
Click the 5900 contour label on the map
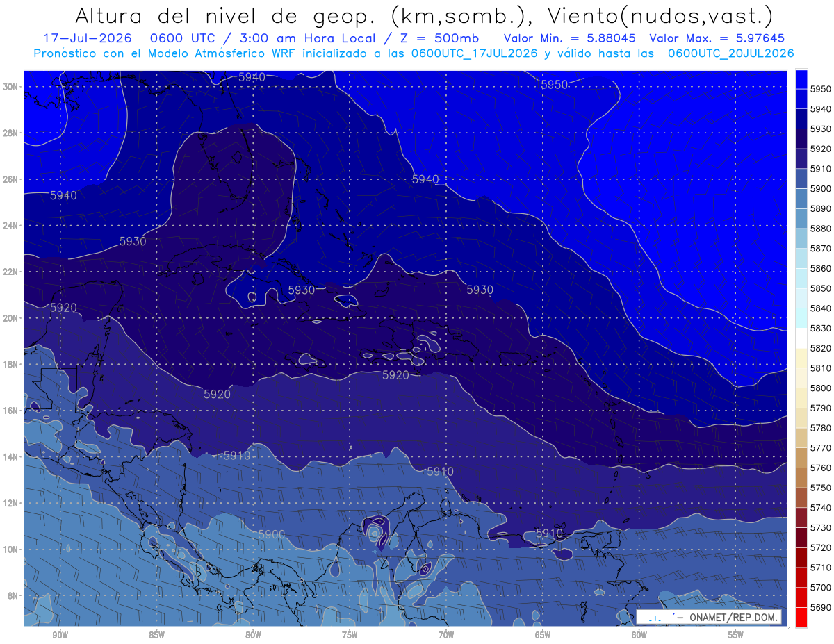click(x=271, y=534)
